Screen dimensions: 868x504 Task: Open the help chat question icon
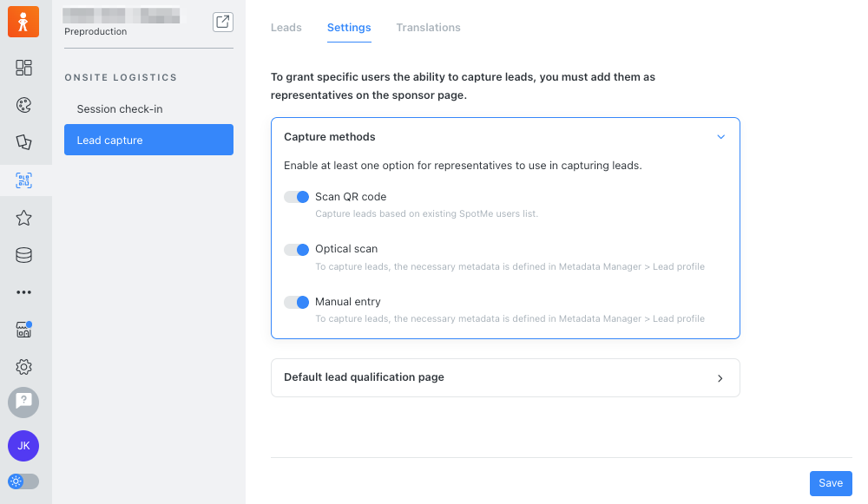click(23, 403)
